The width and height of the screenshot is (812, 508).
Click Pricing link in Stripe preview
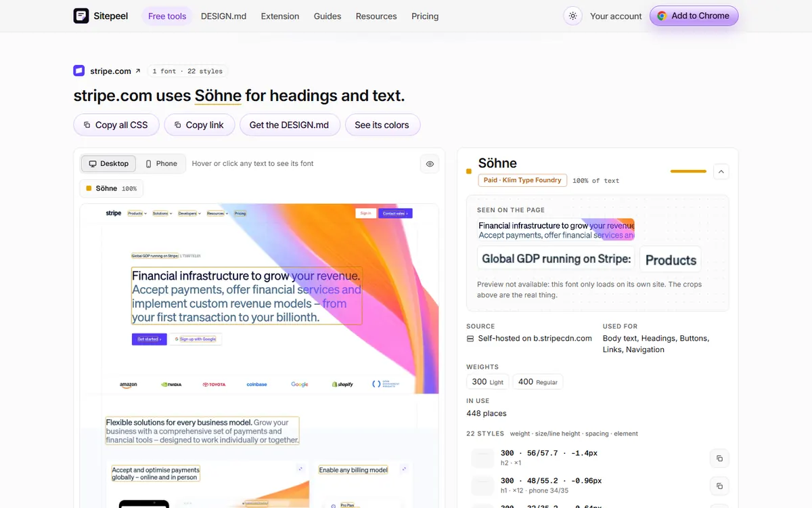coord(240,213)
